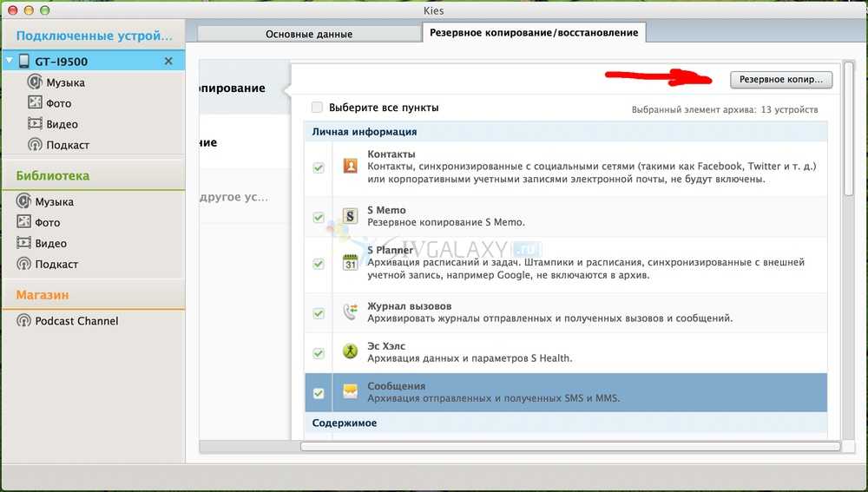Click the S Memo icon
The height and width of the screenshot is (492, 868).
tap(350, 216)
